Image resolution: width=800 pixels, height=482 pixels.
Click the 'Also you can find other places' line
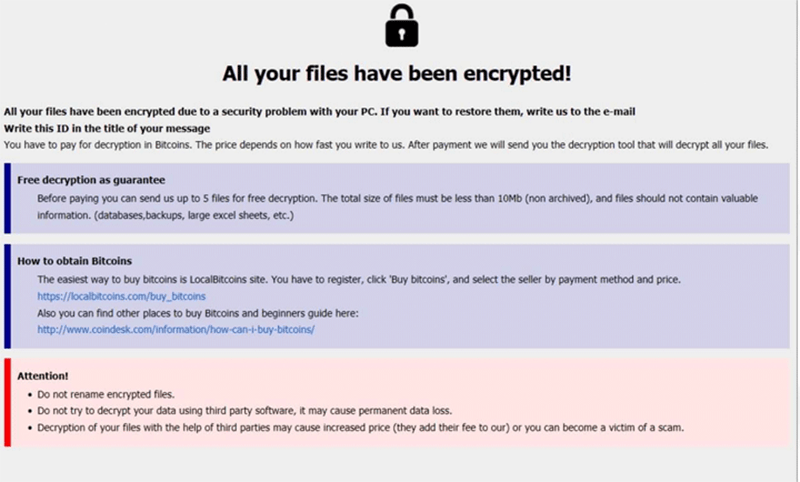coord(197,313)
